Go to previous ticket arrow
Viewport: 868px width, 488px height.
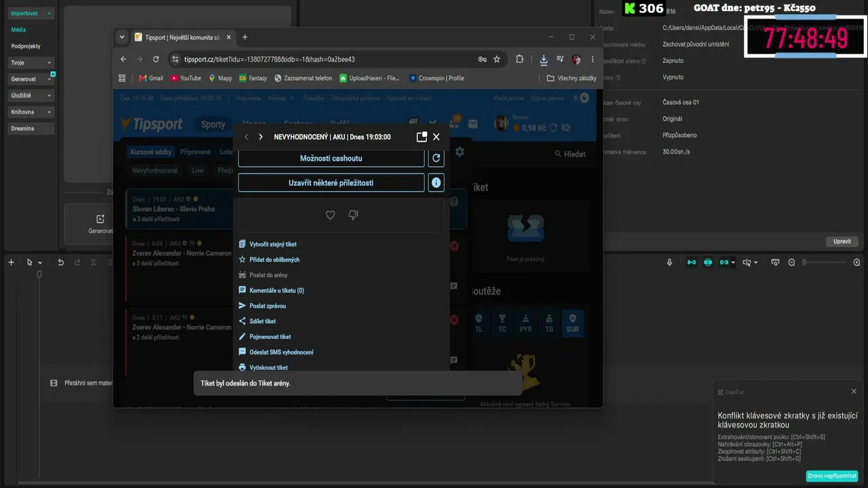click(x=246, y=137)
